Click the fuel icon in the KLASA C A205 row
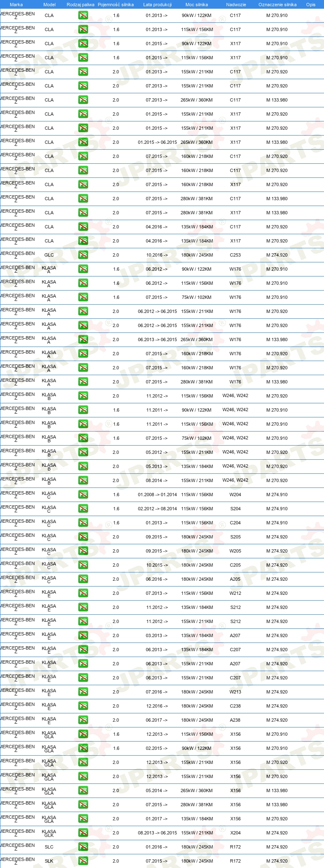 (83, 579)
